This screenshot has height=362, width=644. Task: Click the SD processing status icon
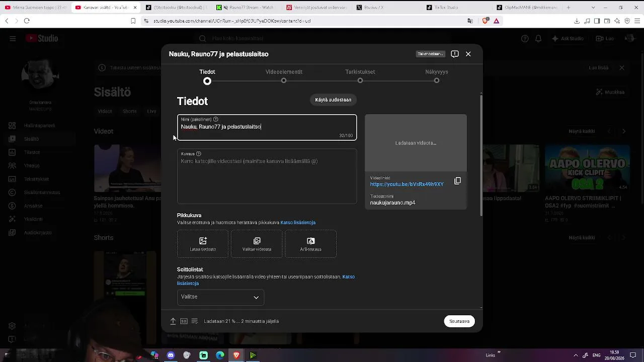(184, 321)
